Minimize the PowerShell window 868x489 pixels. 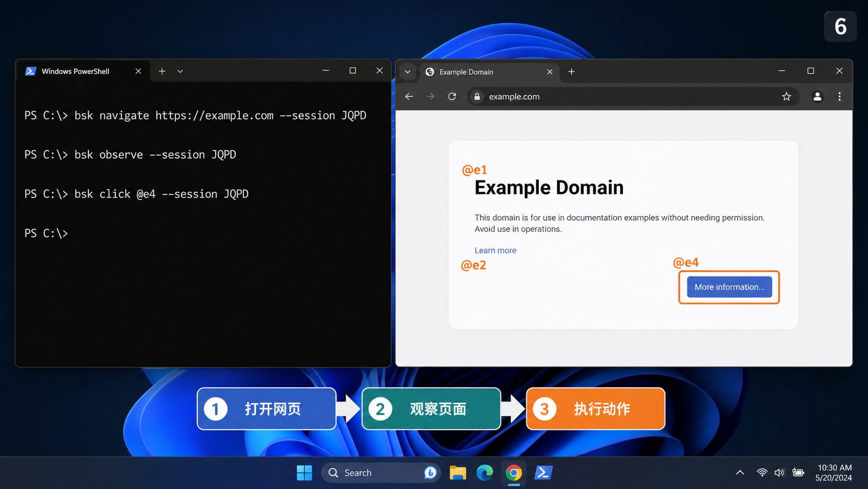point(325,71)
